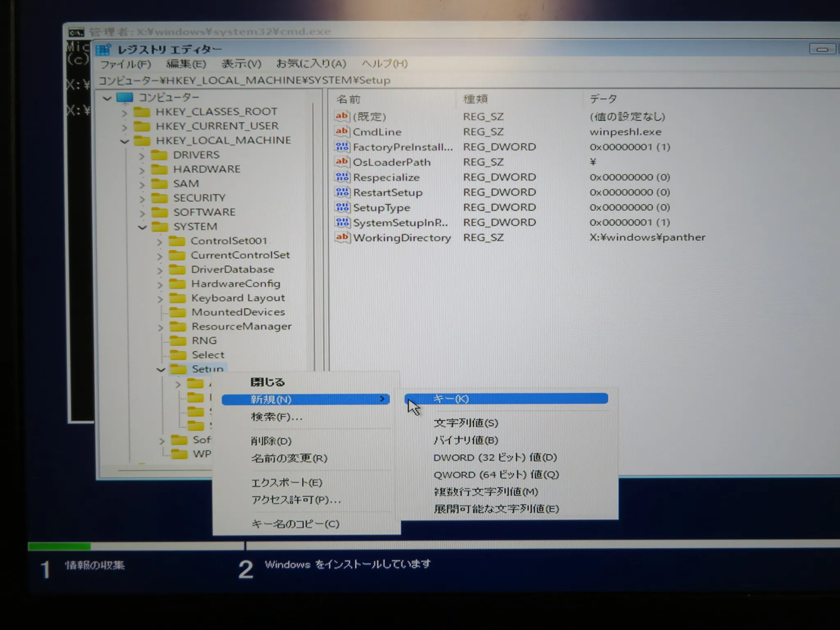
Task: Click the DWORD icon of SystemSetupInP value
Action: (342, 223)
